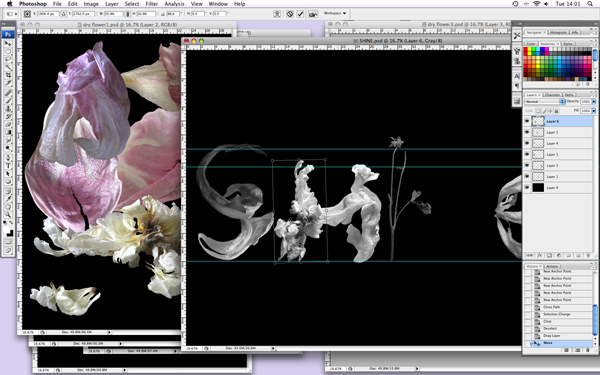Select the Type tool
The image size is (600, 375).
[x=8, y=166]
